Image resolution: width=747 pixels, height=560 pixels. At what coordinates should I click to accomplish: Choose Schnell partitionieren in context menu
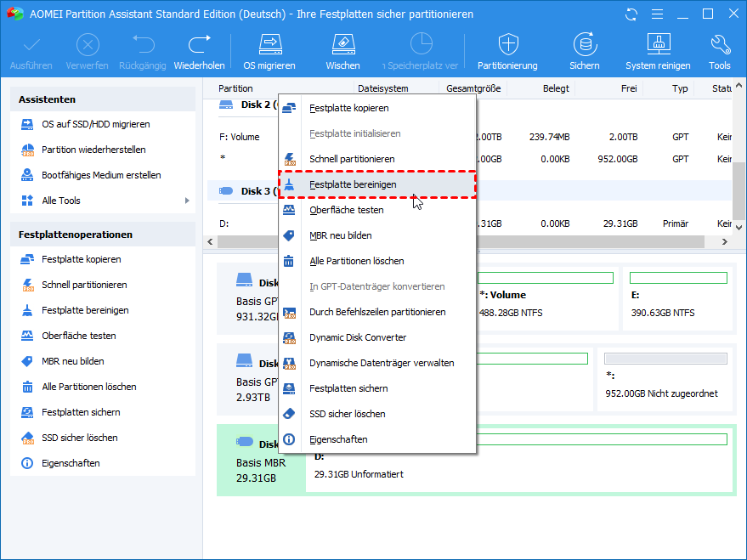pyautogui.click(x=377, y=159)
